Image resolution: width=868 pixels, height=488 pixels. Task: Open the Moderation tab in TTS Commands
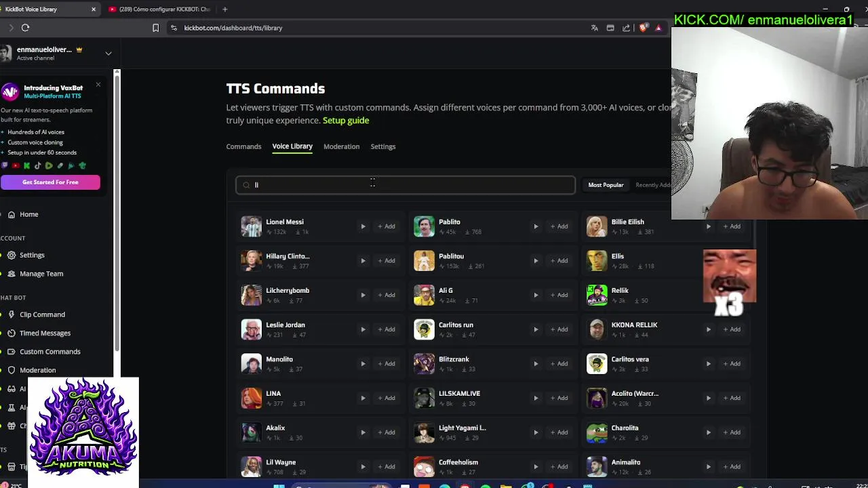(x=341, y=146)
